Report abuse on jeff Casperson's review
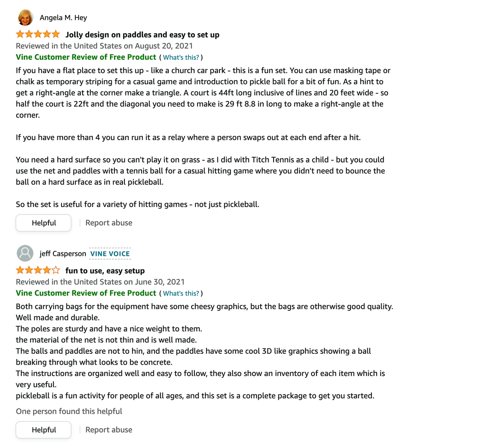485x448 pixels. [x=109, y=430]
